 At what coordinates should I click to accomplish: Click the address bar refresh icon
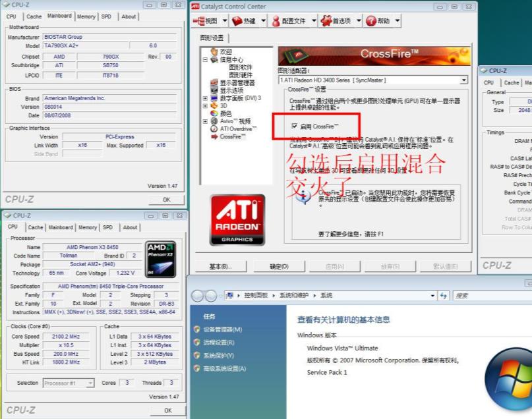pos(444,296)
